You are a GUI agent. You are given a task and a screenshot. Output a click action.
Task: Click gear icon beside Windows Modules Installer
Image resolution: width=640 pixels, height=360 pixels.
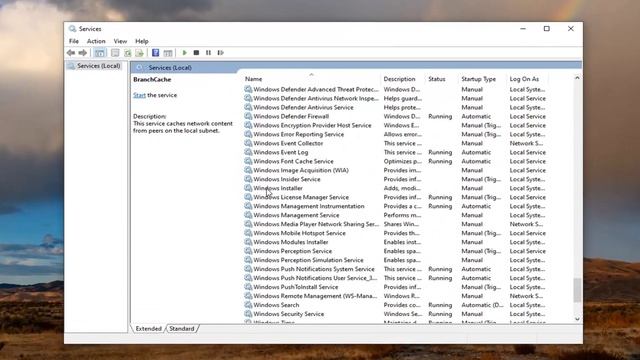point(248,242)
